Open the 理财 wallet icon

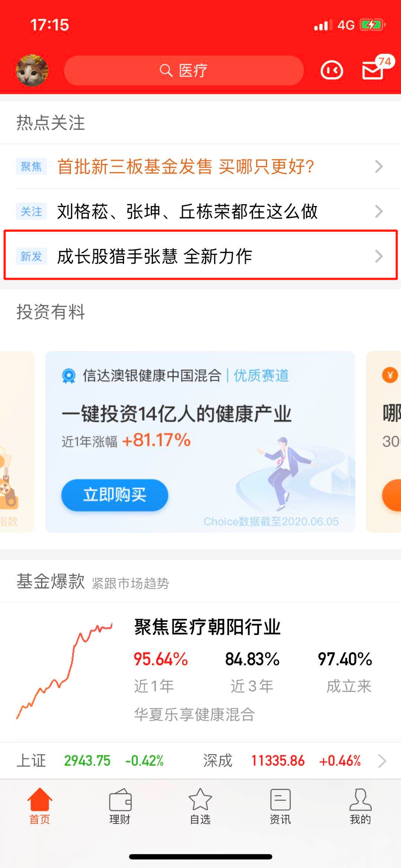pos(120,800)
